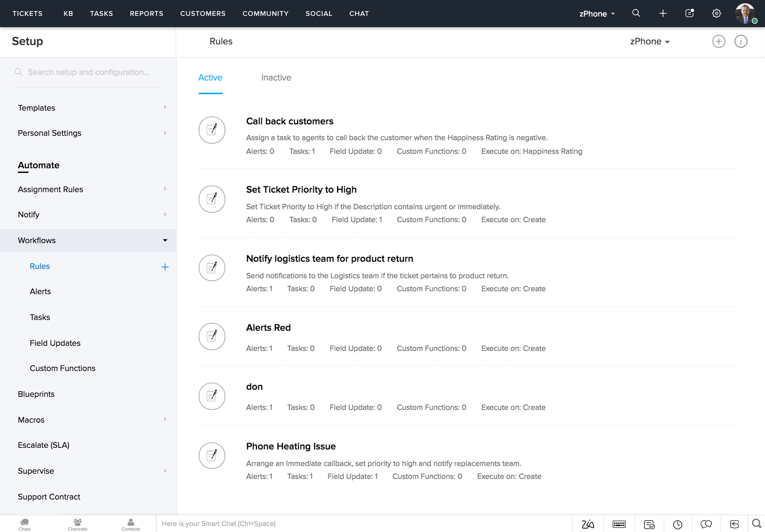Select the Active tab

click(210, 78)
